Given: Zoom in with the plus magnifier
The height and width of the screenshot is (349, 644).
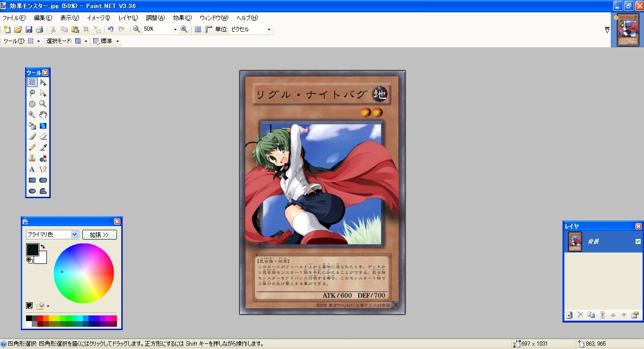Looking at the screenshot, I should [x=184, y=29].
